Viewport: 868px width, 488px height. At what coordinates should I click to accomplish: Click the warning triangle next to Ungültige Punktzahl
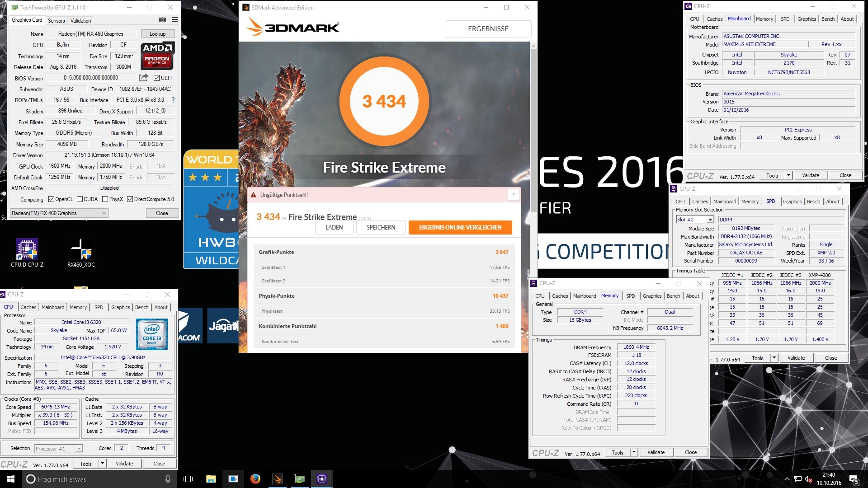point(254,195)
